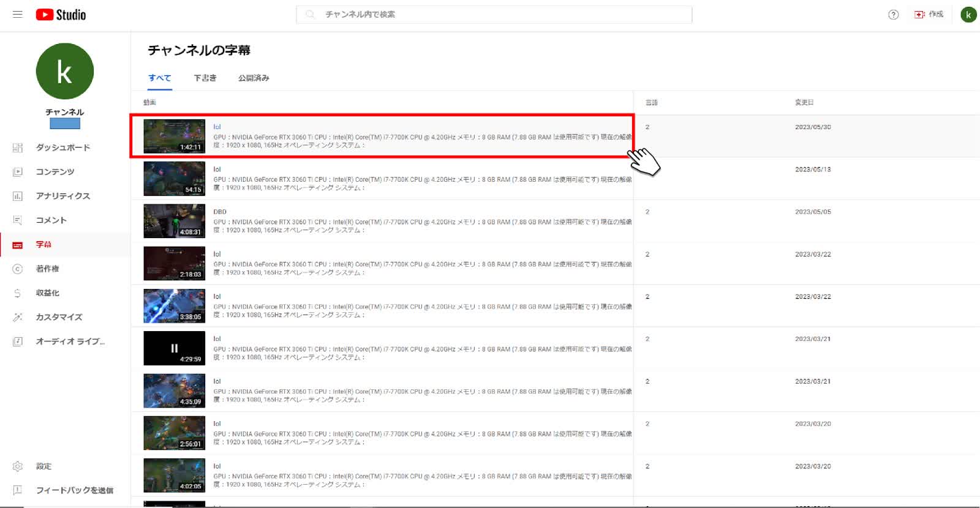Switch to the 下書き tab
This screenshot has height=508, width=980.
(x=205, y=78)
